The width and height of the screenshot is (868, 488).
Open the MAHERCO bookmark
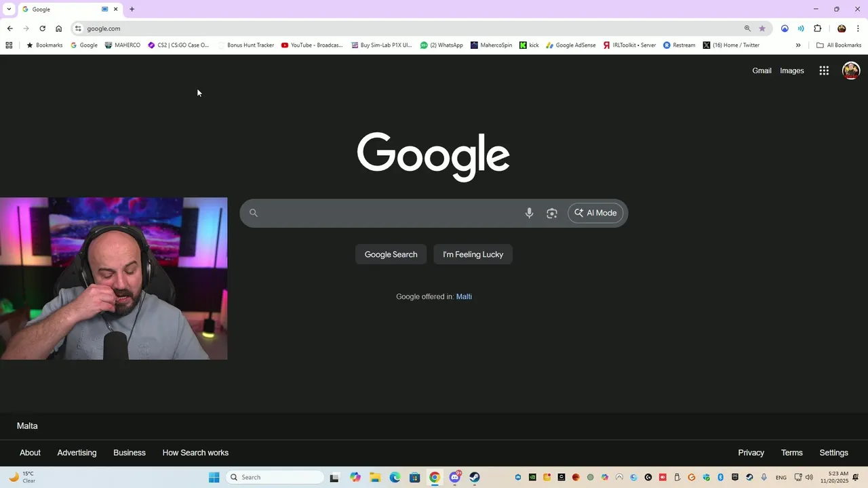[123, 45]
